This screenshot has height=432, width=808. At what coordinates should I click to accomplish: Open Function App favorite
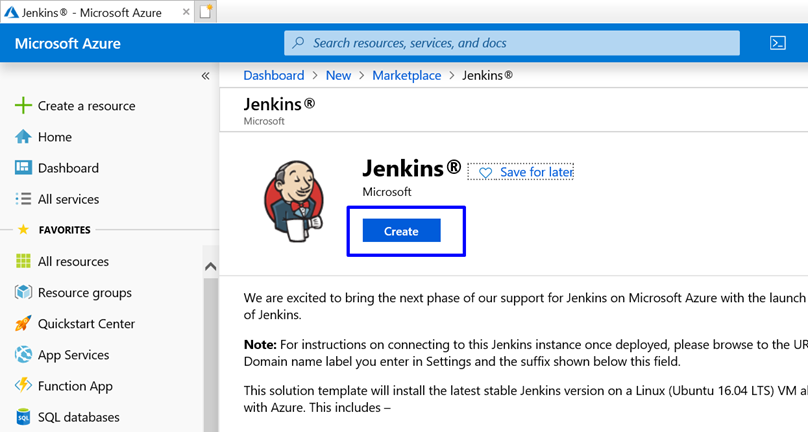pyautogui.click(x=75, y=386)
